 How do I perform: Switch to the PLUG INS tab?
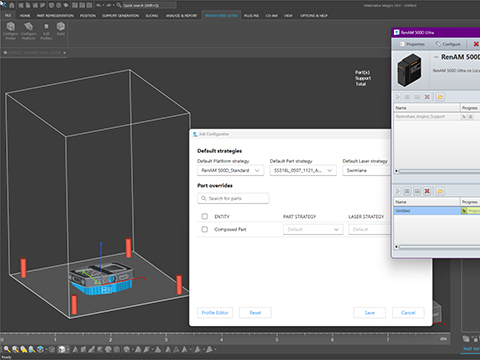point(251,15)
